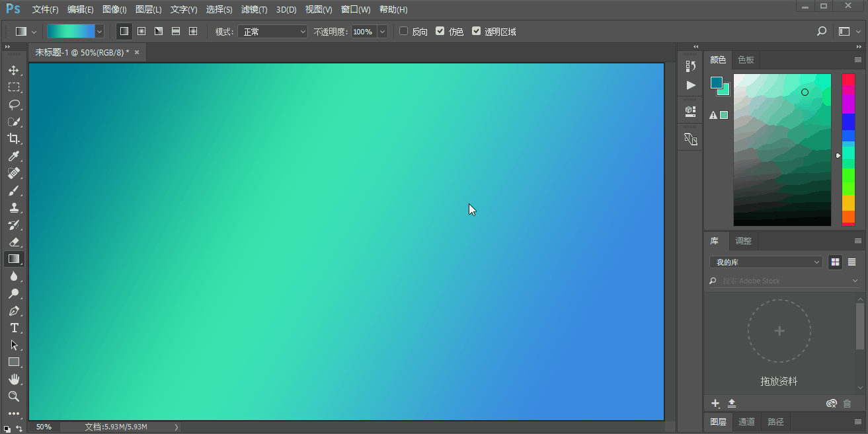Select the Type (T) tool
868x434 pixels.
tap(14, 328)
